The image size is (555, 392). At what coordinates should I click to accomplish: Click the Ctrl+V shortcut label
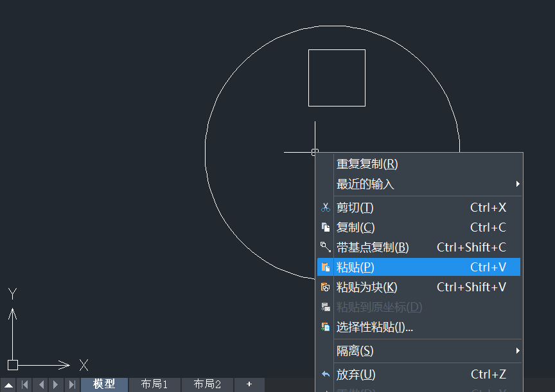point(488,267)
